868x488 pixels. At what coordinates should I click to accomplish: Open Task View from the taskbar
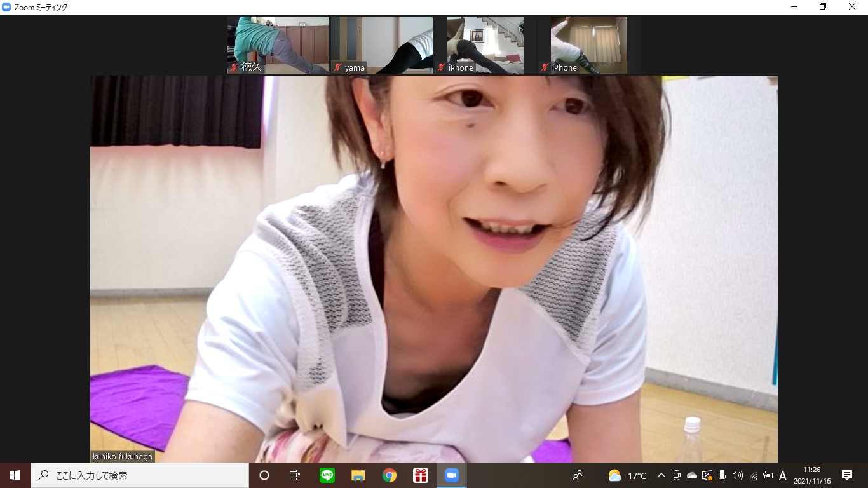(295, 475)
